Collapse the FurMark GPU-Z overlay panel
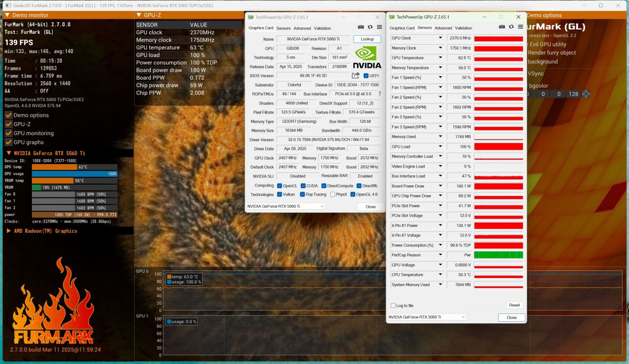 [139, 15]
